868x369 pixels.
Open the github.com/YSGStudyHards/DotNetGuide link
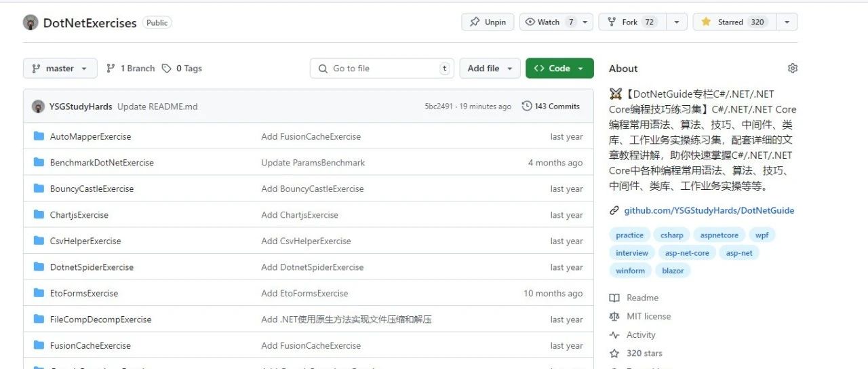pos(709,210)
